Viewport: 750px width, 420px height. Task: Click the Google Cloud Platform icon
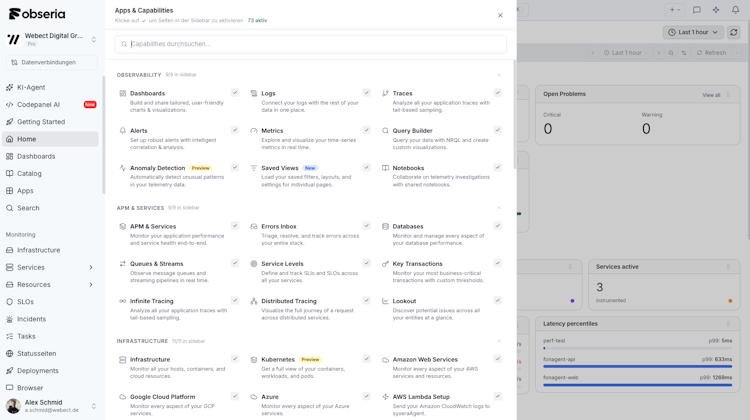click(x=122, y=397)
